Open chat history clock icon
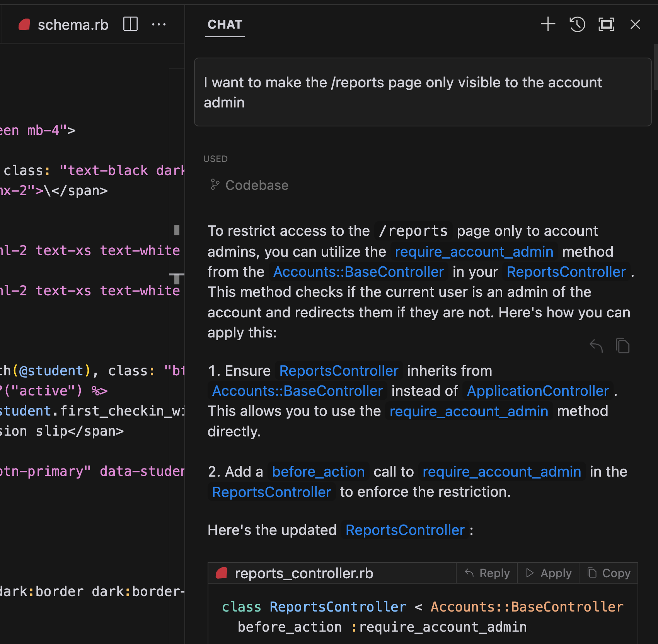The height and width of the screenshot is (644, 658). (577, 24)
